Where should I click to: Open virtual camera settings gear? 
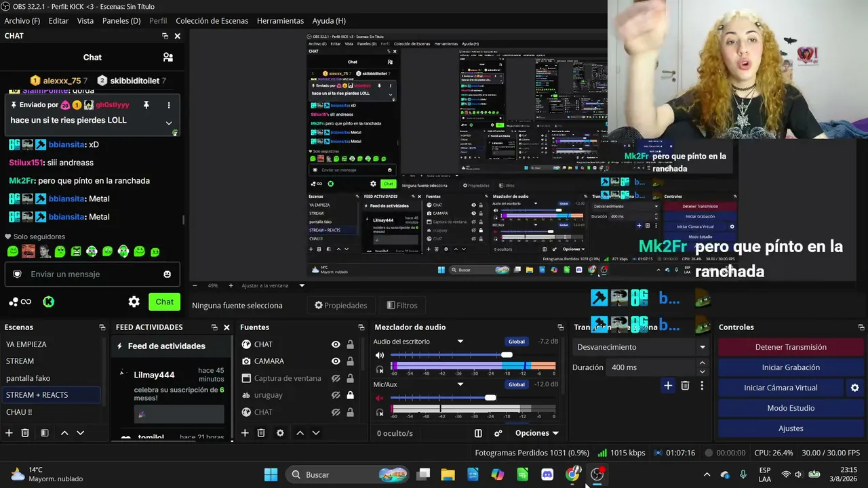[x=854, y=388]
